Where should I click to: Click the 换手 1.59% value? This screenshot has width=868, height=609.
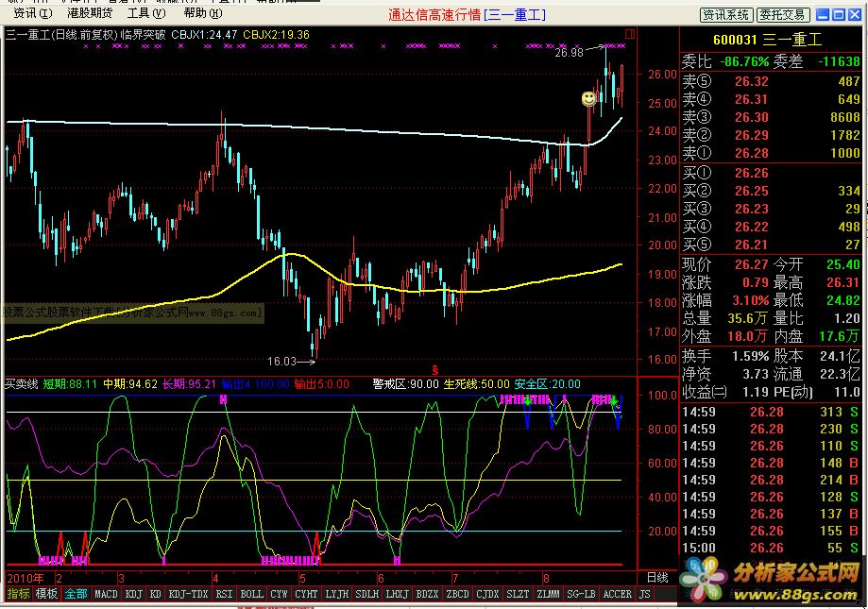coord(751,356)
